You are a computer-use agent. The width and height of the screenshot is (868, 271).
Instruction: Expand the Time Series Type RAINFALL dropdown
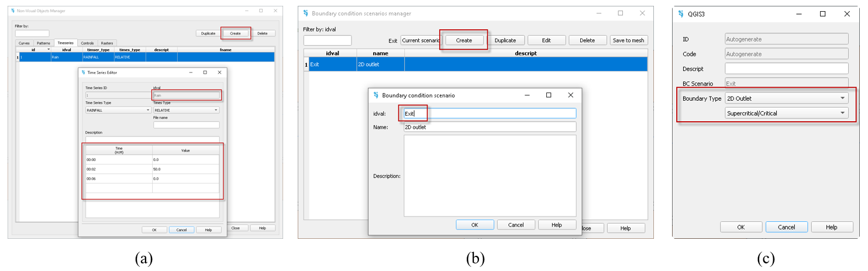pos(118,110)
